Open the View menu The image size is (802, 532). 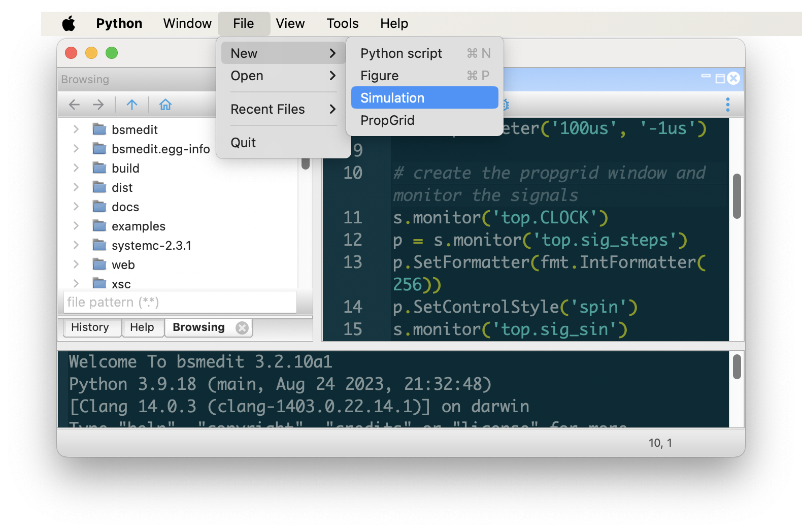coord(290,23)
